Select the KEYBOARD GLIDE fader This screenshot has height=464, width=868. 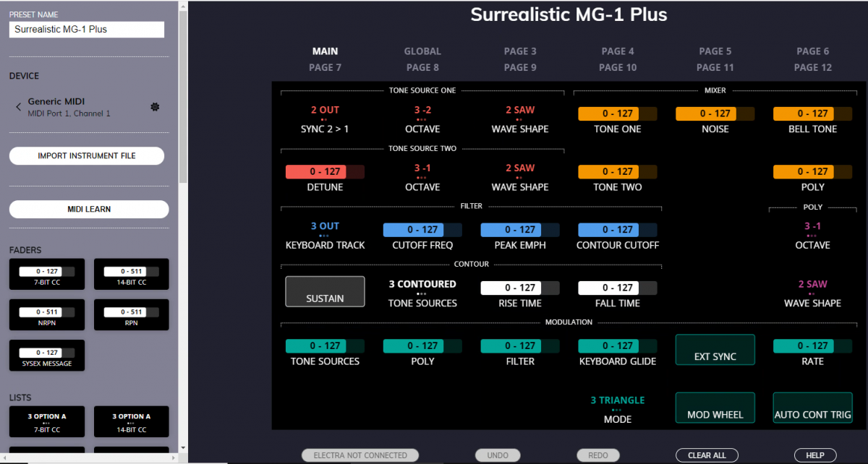617,352
